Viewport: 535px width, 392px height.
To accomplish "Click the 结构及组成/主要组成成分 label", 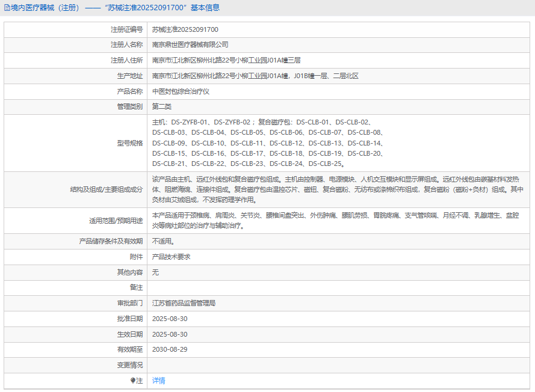I will pos(107,189).
